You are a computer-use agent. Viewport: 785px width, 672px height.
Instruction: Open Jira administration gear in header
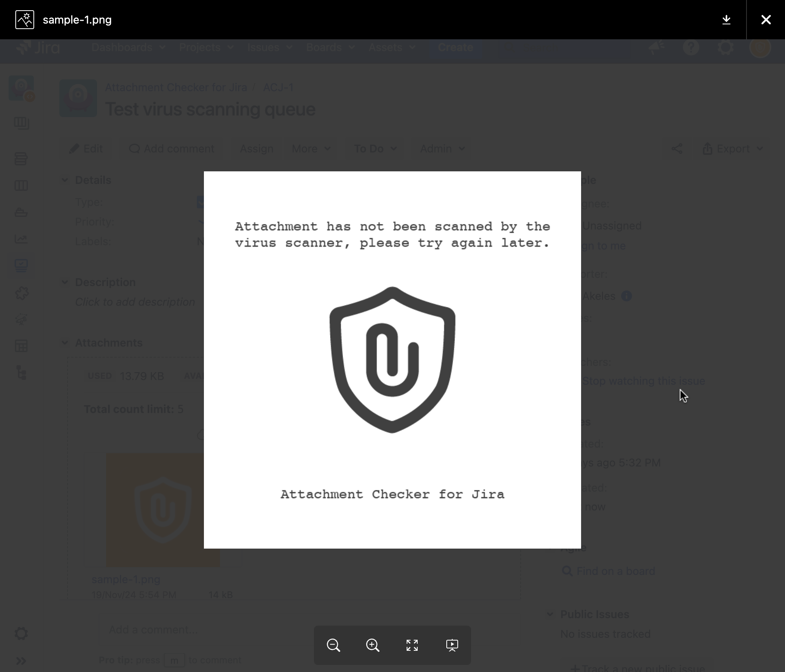(x=725, y=48)
